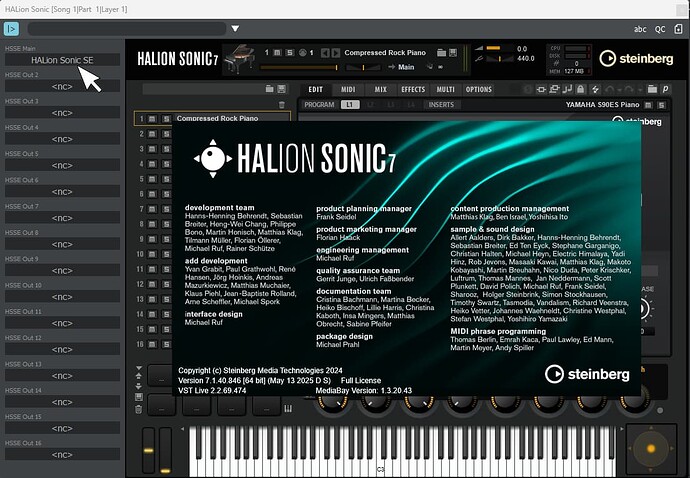The height and width of the screenshot is (478, 690).
Task: Solo the YAMAHA S90ES Piano layer
Action: [x=661, y=105]
